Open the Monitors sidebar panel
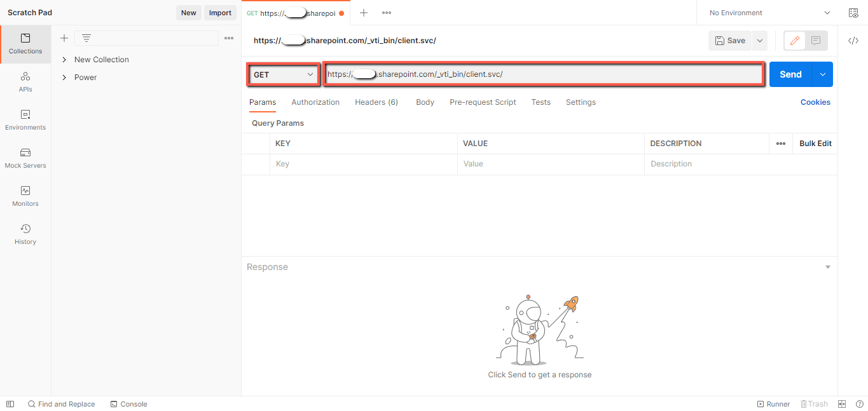Viewport: 868px width, 411px height. 25,196
